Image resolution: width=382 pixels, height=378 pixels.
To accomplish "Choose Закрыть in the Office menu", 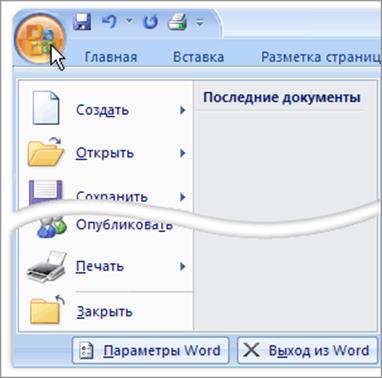I will 105,312.
